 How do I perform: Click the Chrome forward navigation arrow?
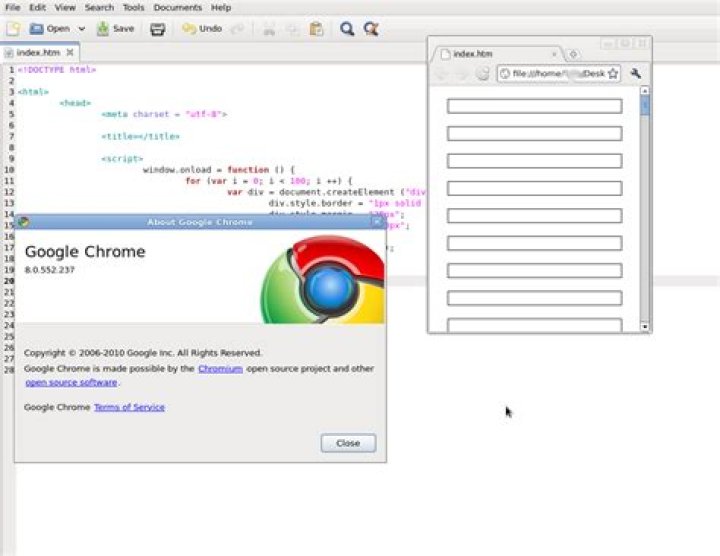point(462,73)
